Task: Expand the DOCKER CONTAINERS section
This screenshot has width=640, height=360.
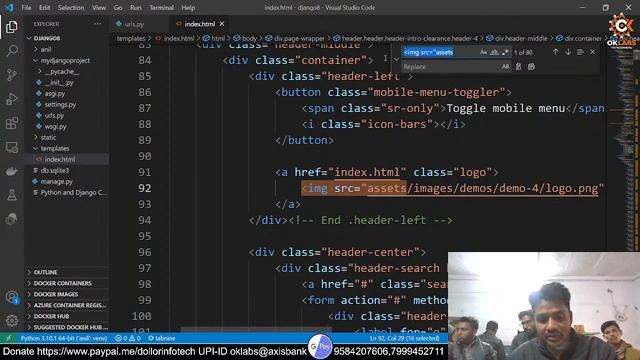Action: click(x=67, y=283)
